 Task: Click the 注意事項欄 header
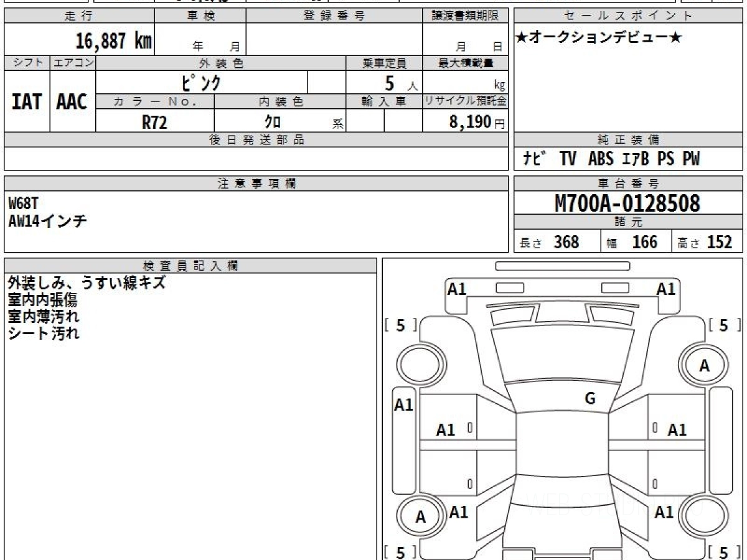tap(256, 184)
